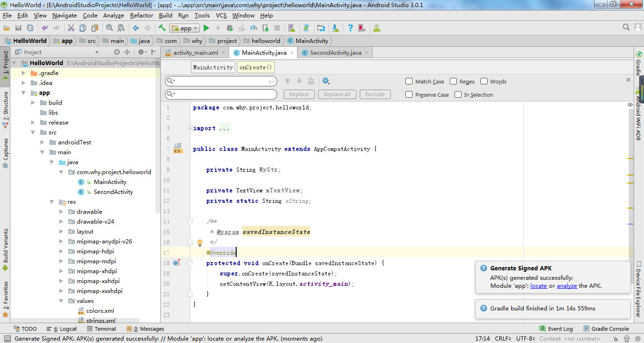
Task: Enable Preserve Case checkbox
Action: 409,94
